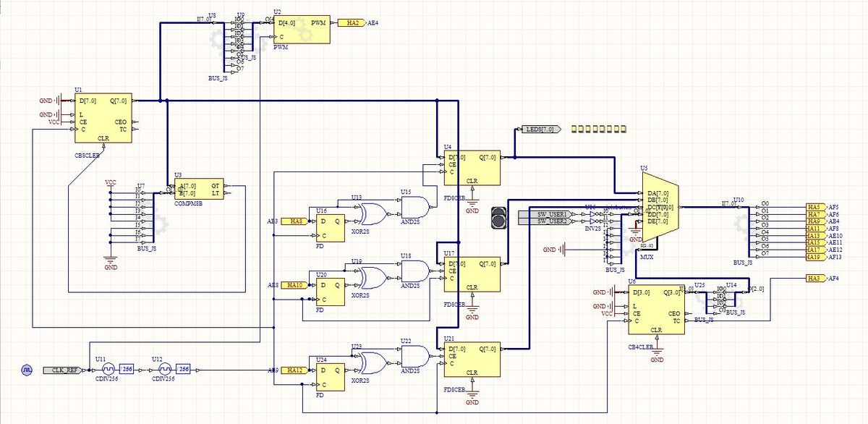Click the HA2 port next to PWM
The width and height of the screenshot is (868, 424).
(352, 23)
